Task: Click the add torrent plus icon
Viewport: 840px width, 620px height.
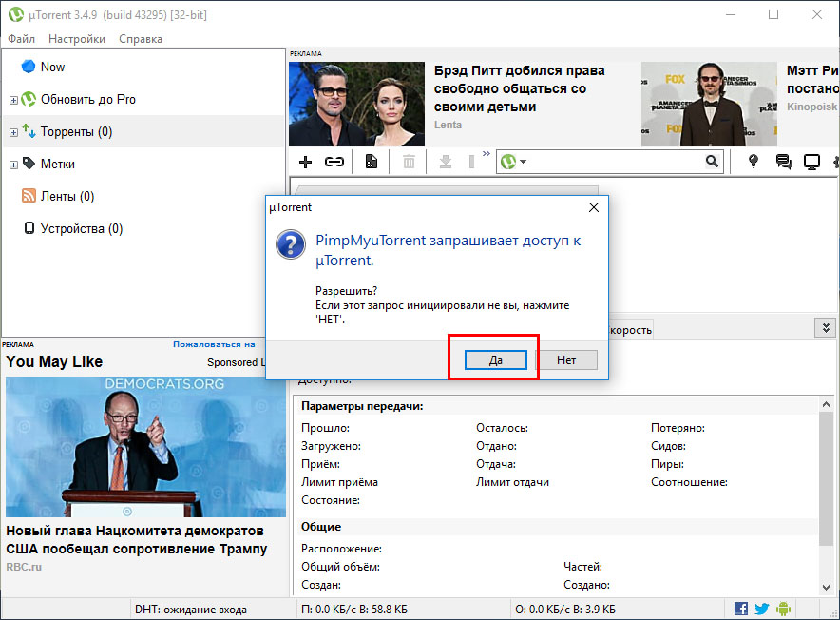Action: pyautogui.click(x=305, y=162)
